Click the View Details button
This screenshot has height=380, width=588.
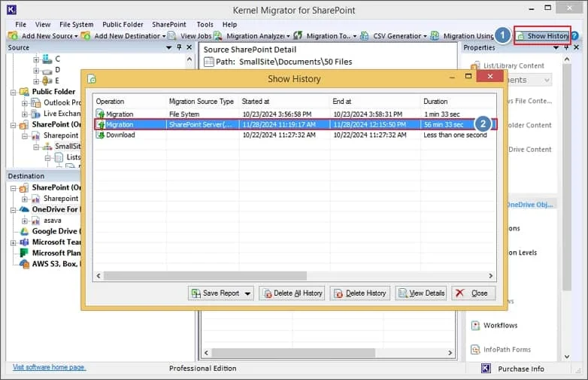[421, 293]
